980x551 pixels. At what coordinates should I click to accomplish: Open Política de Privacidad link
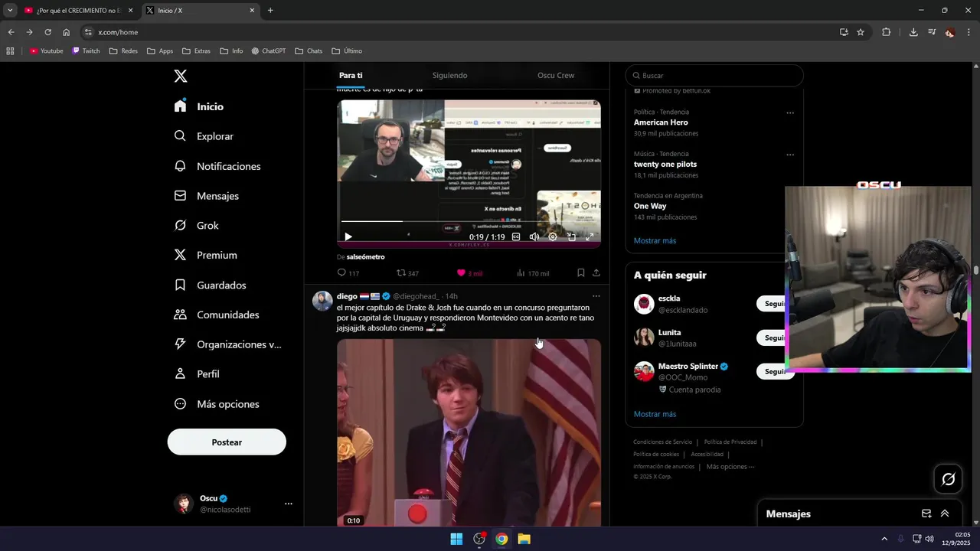pyautogui.click(x=730, y=442)
